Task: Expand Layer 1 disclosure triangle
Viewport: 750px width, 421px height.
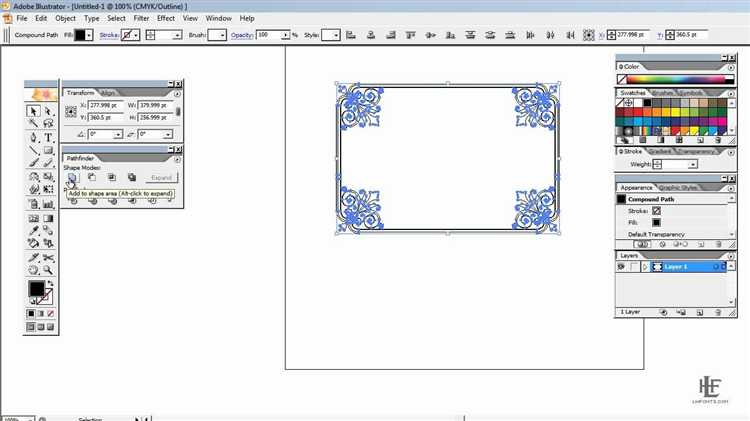Action: 644,268
